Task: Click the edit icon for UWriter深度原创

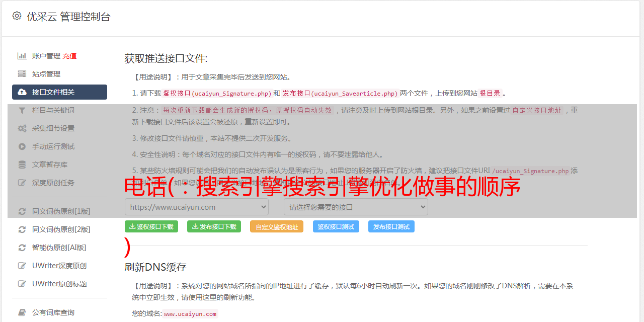Action: click(x=22, y=266)
